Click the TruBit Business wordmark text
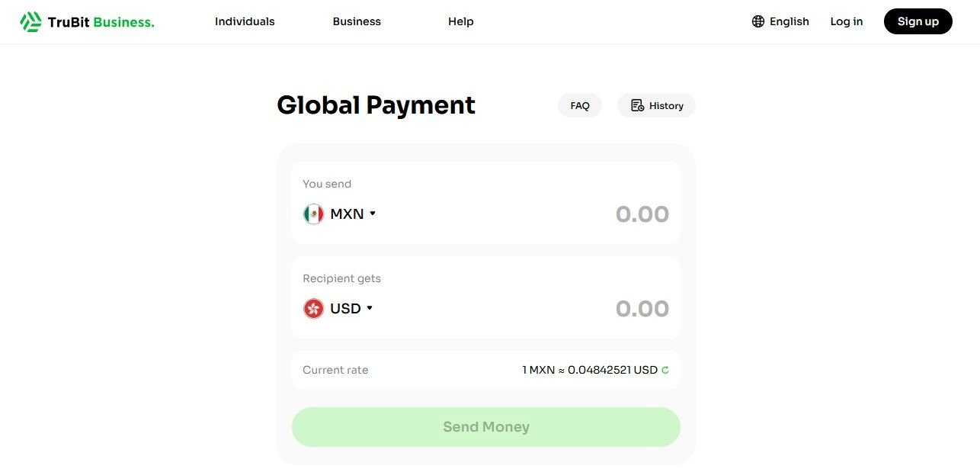Image resolution: width=980 pixels, height=469 pixels. coord(101,22)
